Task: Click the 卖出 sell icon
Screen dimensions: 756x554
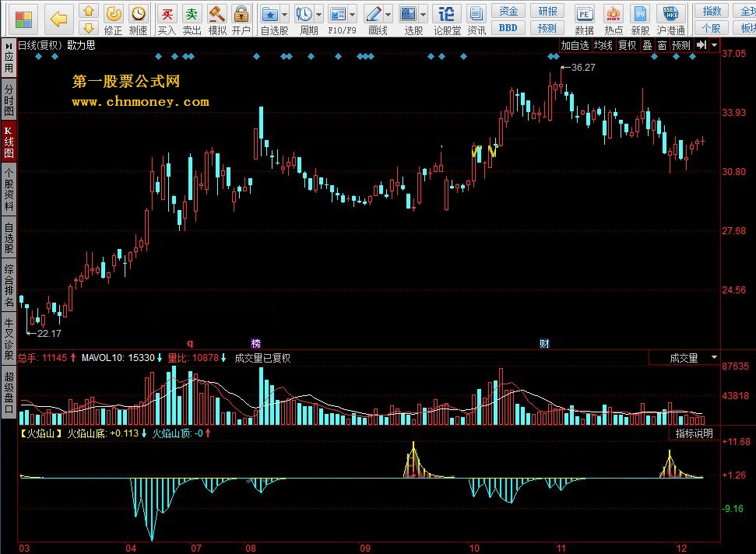Action: coord(192,14)
